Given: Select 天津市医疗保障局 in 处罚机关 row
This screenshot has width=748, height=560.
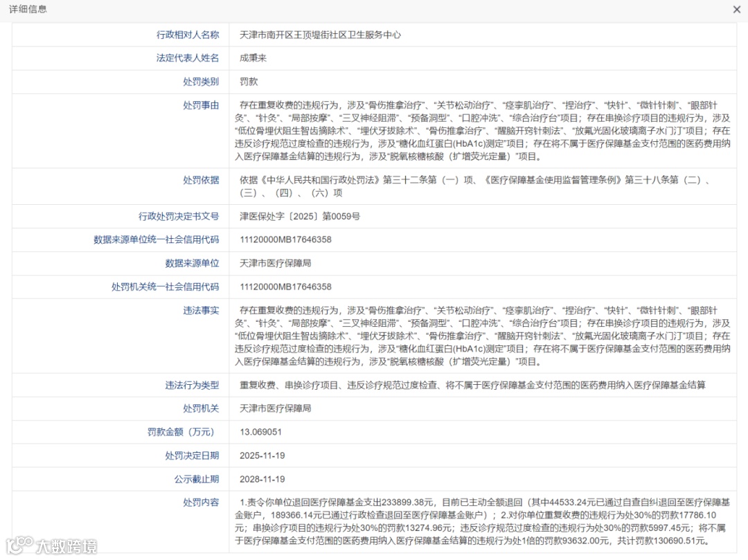Looking at the screenshot, I should pos(275,408).
